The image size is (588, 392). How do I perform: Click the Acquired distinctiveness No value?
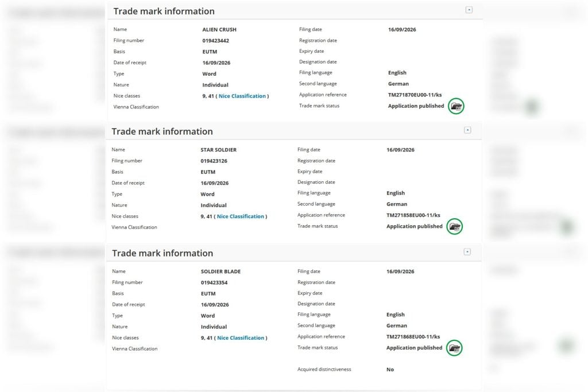coord(390,370)
